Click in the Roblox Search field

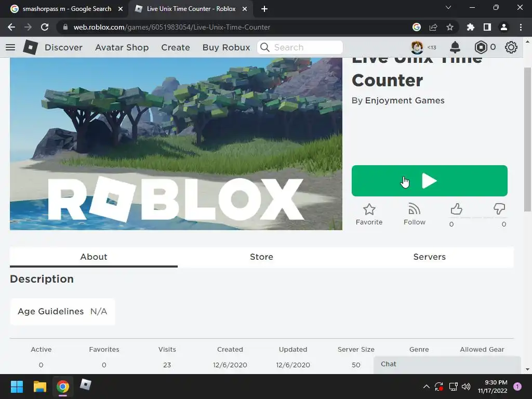[300, 47]
